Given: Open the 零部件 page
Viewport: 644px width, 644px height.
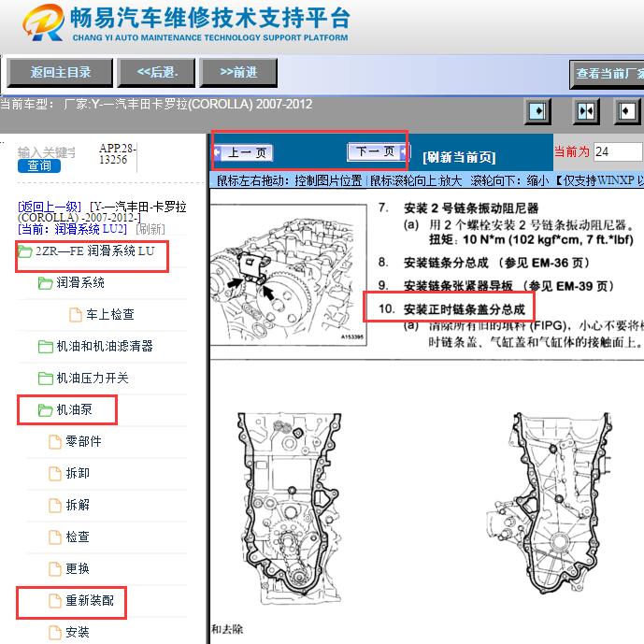Looking at the screenshot, I should (x=84, y=441).
